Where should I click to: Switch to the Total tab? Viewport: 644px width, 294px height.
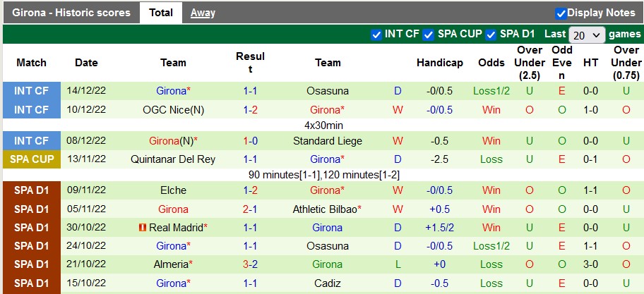click(x=161, y=13)
